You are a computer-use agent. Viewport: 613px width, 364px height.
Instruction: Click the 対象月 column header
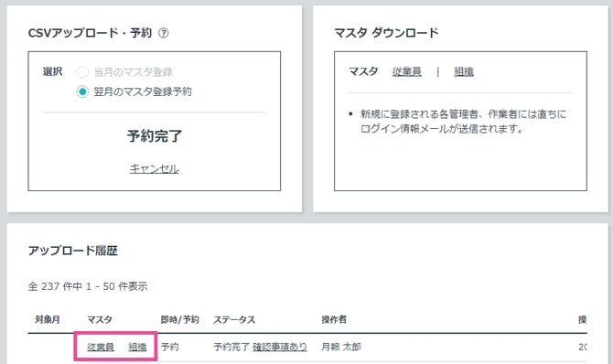(48, 320)
